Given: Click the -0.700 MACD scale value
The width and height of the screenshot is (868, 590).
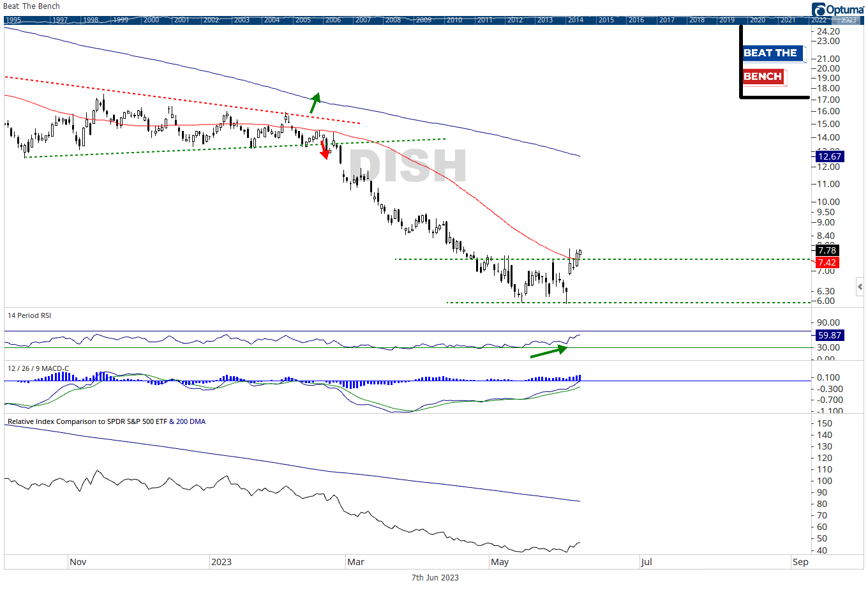Looking at the screenshot, I should click(830, 400).
